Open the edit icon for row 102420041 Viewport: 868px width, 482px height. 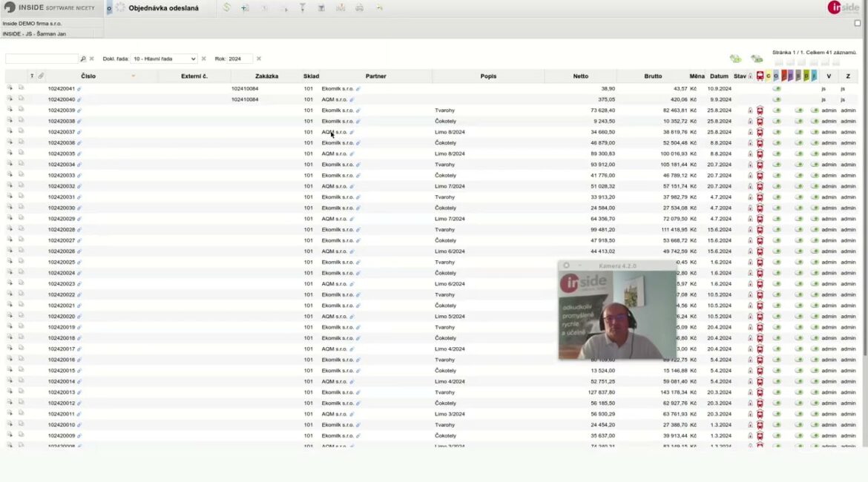[10, 88]
